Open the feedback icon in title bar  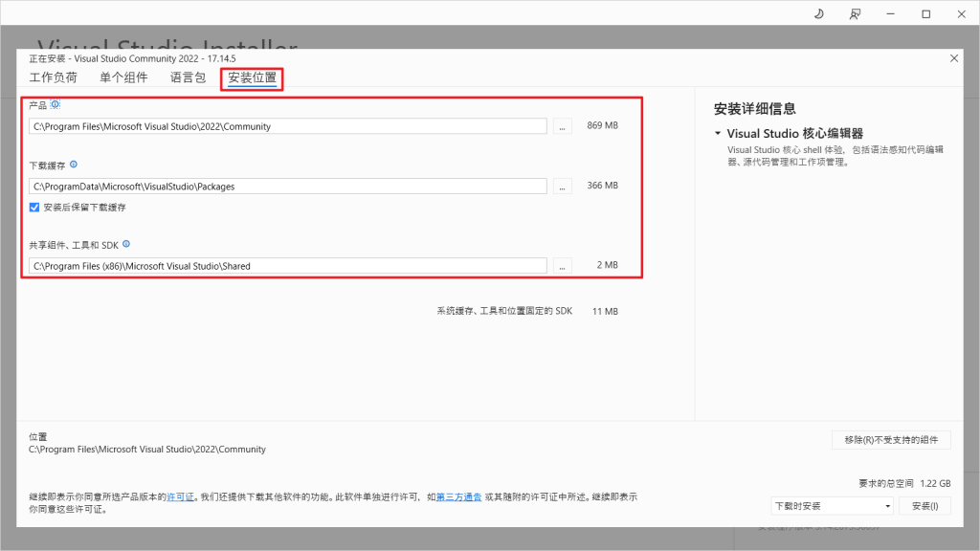click(855, 13)
